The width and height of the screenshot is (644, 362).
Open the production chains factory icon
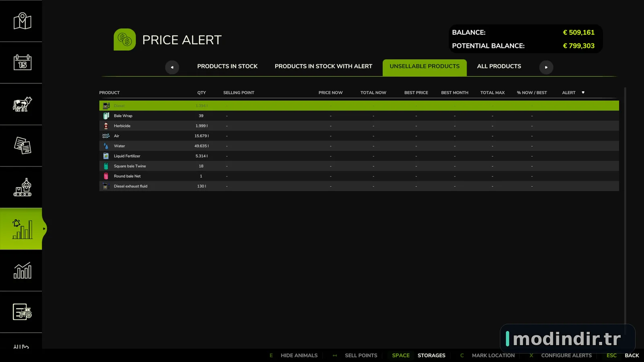22,187
